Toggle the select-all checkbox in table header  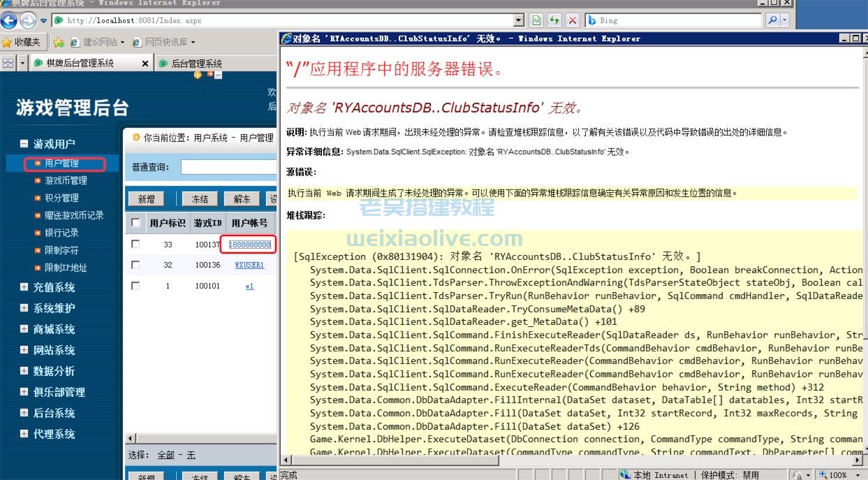(x=135, y=223)
